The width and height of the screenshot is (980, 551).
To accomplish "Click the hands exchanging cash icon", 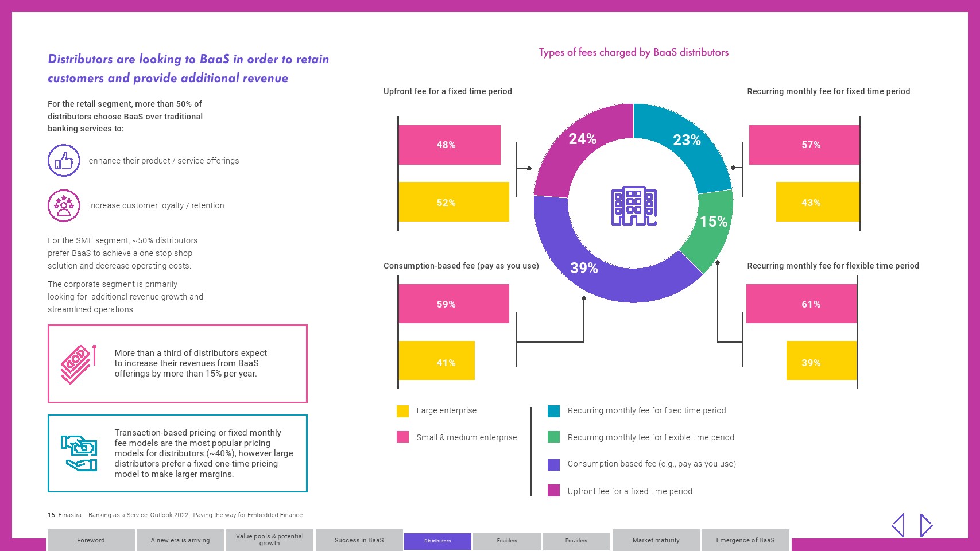I will [x=79, y=453].
